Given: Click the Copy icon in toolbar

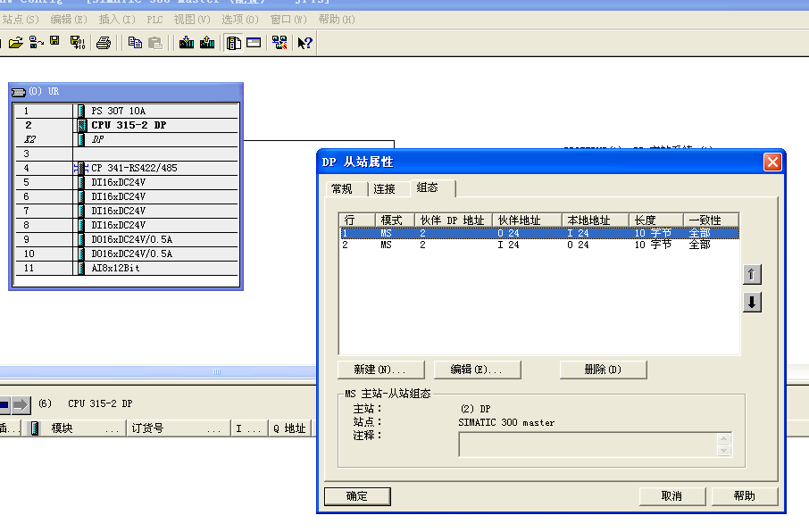Looking at the screenshot, I should 135,43.
